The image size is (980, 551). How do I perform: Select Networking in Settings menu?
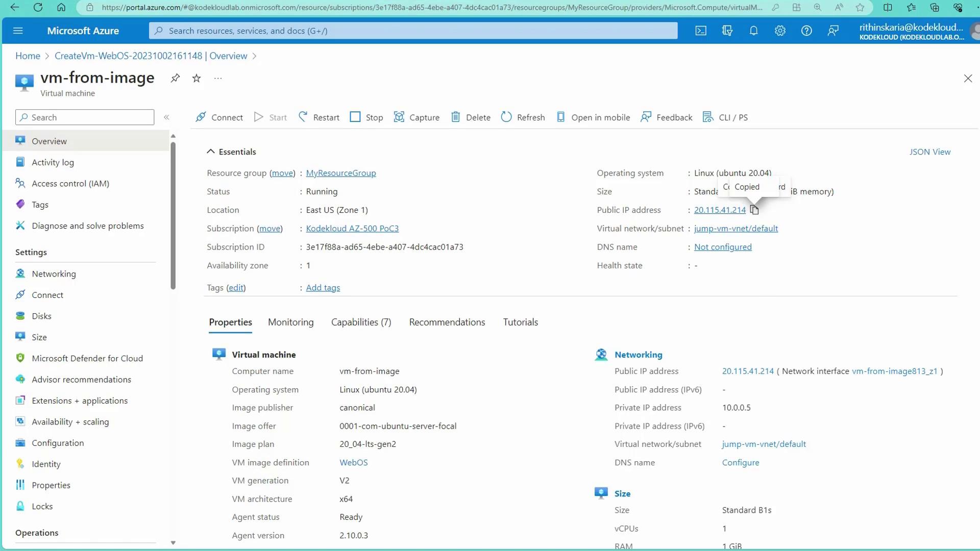[x=54, y=274]
